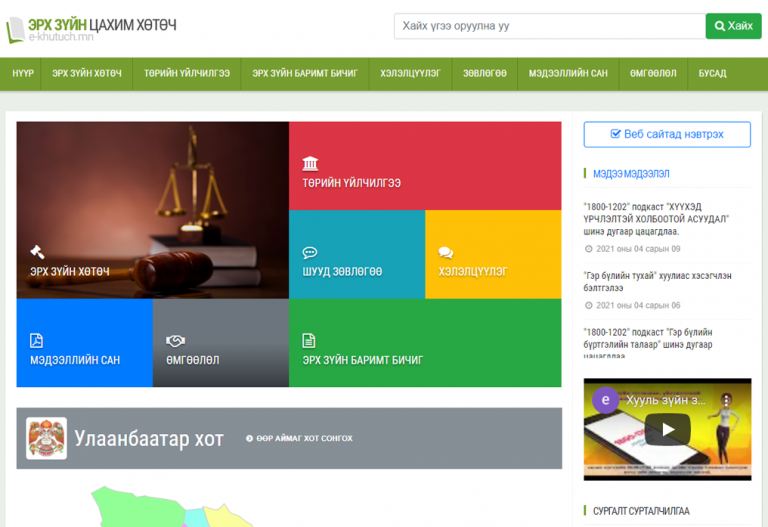The height and width of the screenshot is (527, 768).
Task: Focus the Хайх үгээ оруулна уу search field
Action: (548, 26)
